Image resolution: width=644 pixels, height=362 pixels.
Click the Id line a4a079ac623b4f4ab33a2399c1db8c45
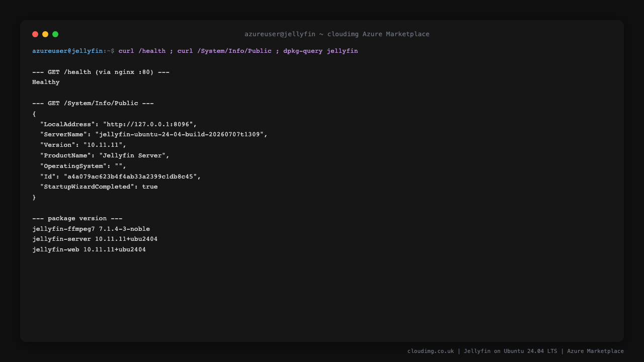[x=121, y=176]
